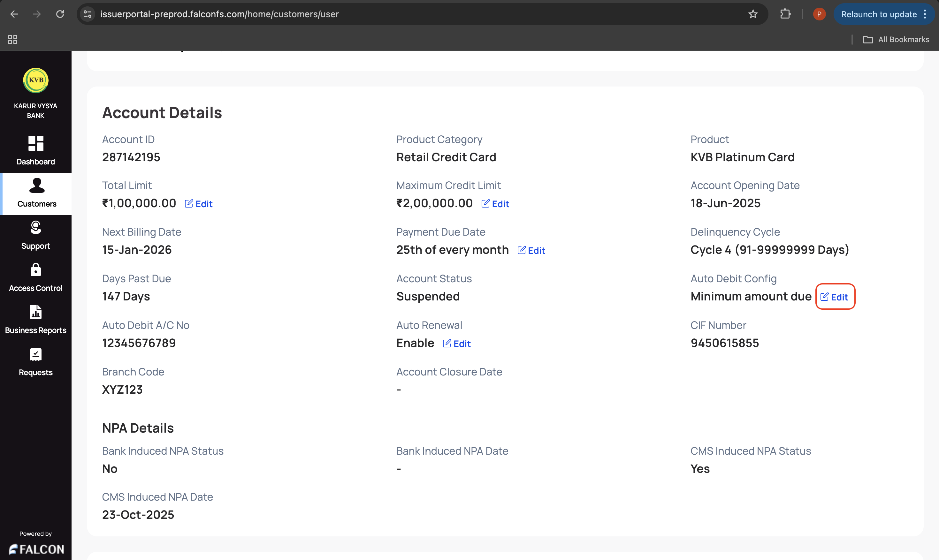This screenshot has height=560, width=939.
Task: Click Relaunch to update button
Action: (x=879, y=14)
